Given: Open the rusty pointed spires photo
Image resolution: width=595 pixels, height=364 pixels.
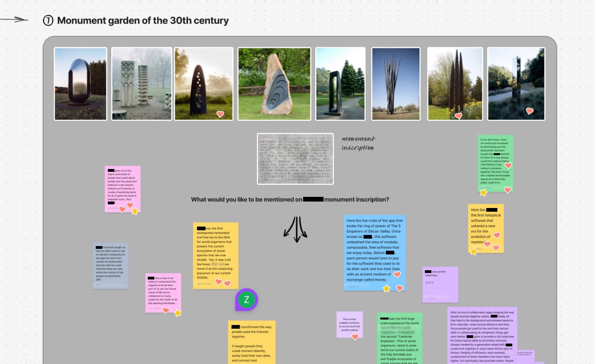Looking at the screenshot, I should click(x=455, y=84).
